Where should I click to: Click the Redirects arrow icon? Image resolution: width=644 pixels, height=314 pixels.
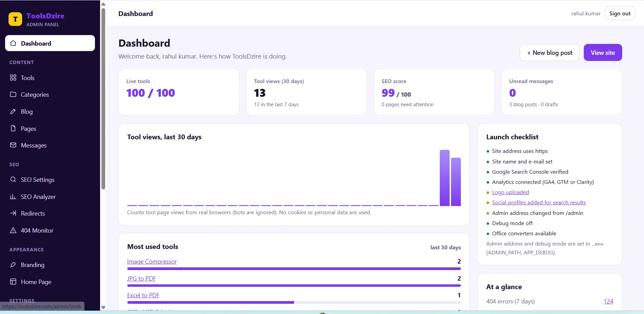[x=13, y=213]
